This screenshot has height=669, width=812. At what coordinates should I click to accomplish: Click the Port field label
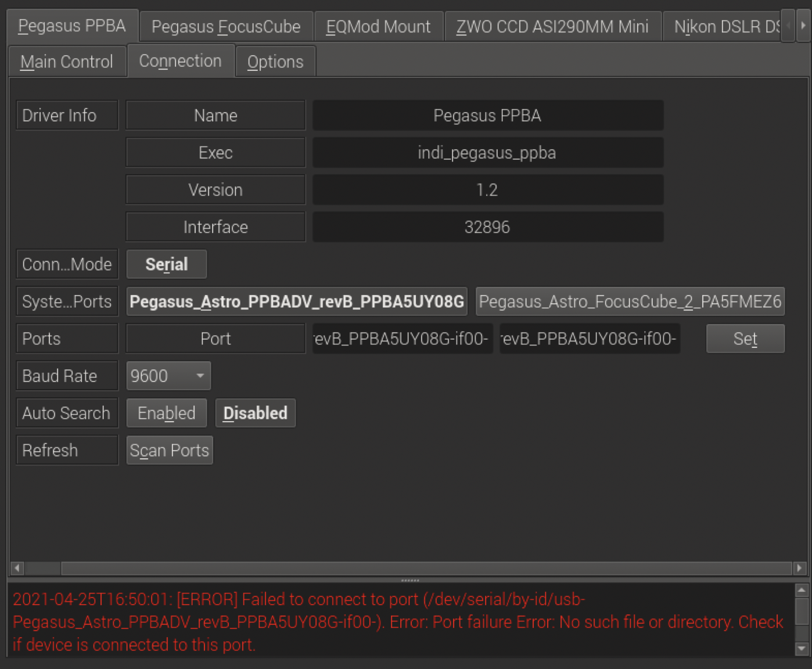pyautogui.click(x=215, y=339)
